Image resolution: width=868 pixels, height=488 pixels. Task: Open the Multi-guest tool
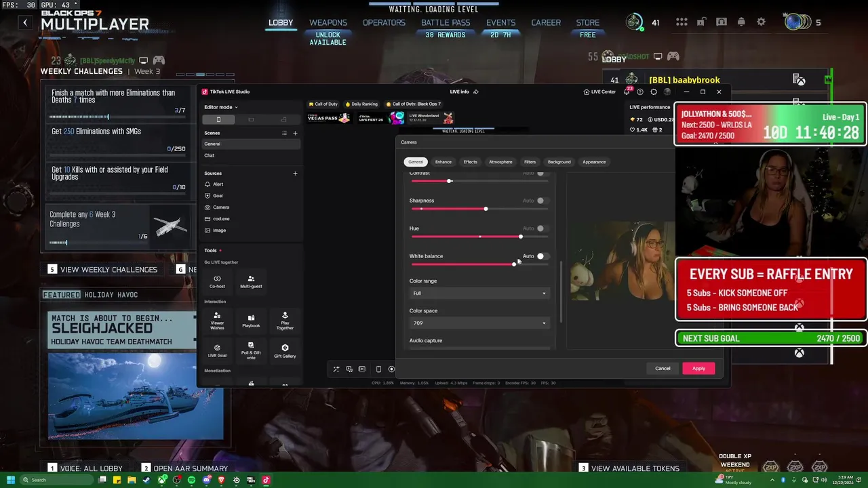tap(251, 281)
